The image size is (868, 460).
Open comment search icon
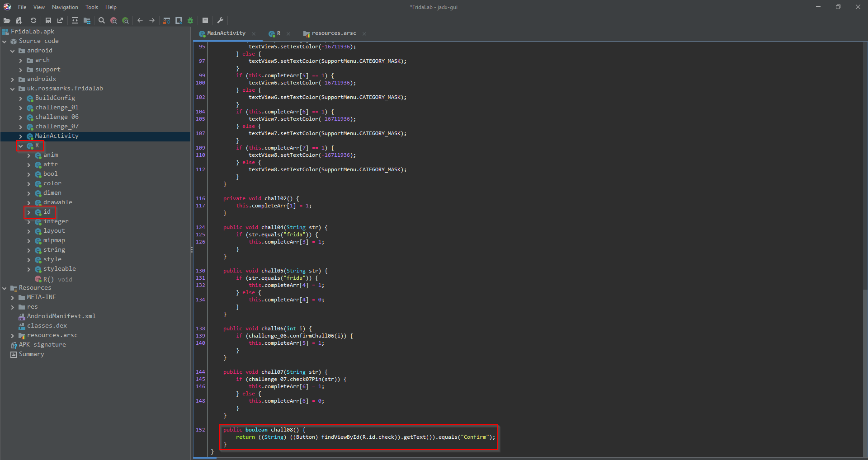[x=125, y=20]
